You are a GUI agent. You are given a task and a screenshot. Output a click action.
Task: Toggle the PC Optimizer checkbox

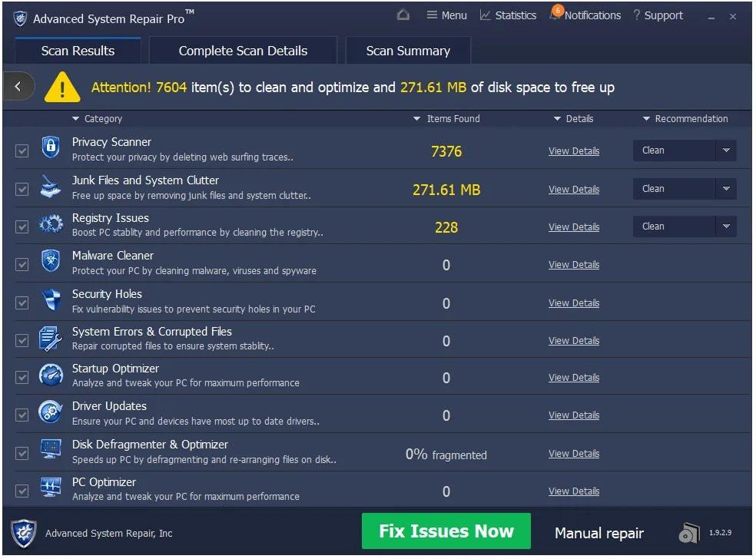coord(22,491)
